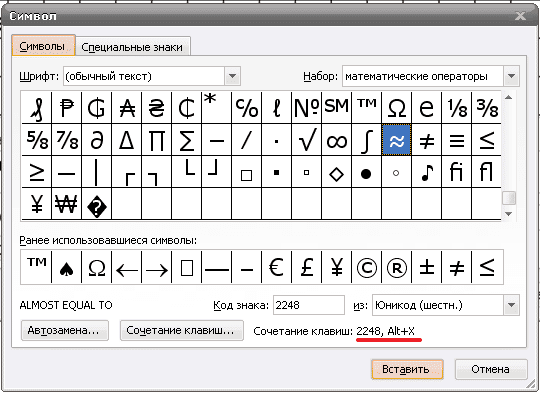
Task: Pick the trademark ™ symbol in main grid
Action: (366, 108)
